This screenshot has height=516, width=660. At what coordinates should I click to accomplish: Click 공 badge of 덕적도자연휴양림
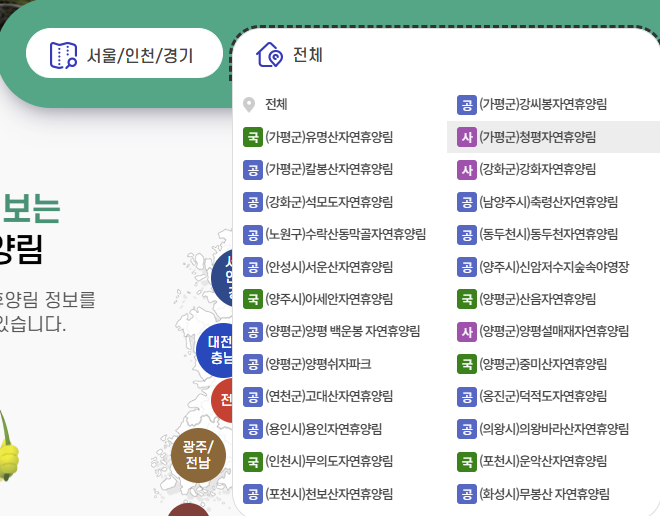click(x=467, y=396)
